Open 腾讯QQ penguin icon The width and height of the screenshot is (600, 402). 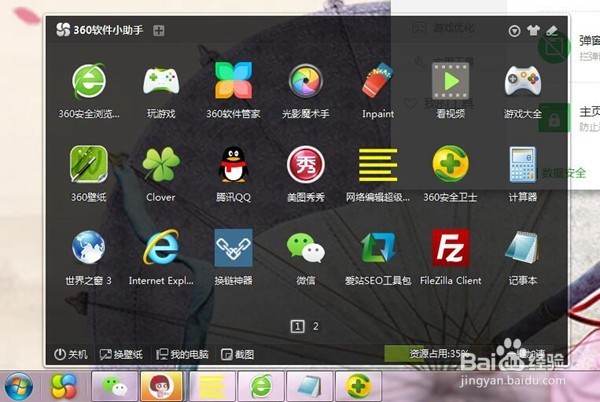(233, 164)
